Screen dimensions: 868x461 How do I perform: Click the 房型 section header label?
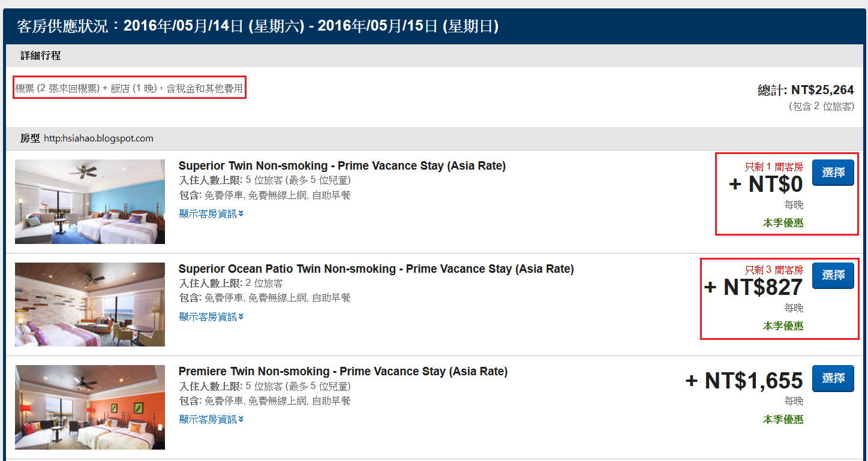(x=30, y=138)
